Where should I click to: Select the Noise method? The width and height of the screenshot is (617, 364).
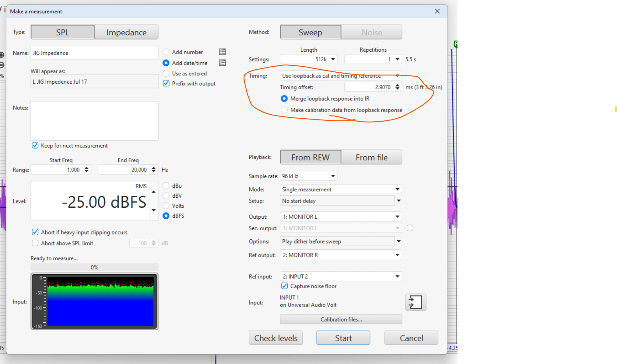coord(372,32)
